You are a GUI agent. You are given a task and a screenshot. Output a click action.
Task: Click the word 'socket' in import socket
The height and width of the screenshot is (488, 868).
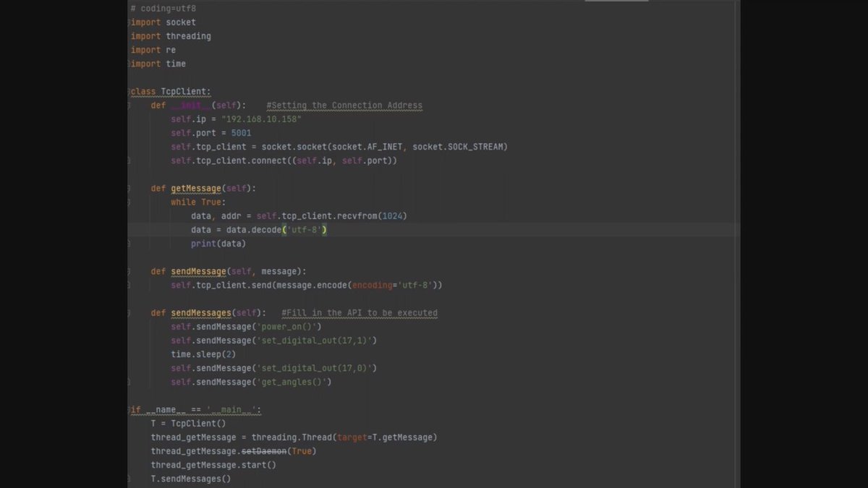point(181,22)
